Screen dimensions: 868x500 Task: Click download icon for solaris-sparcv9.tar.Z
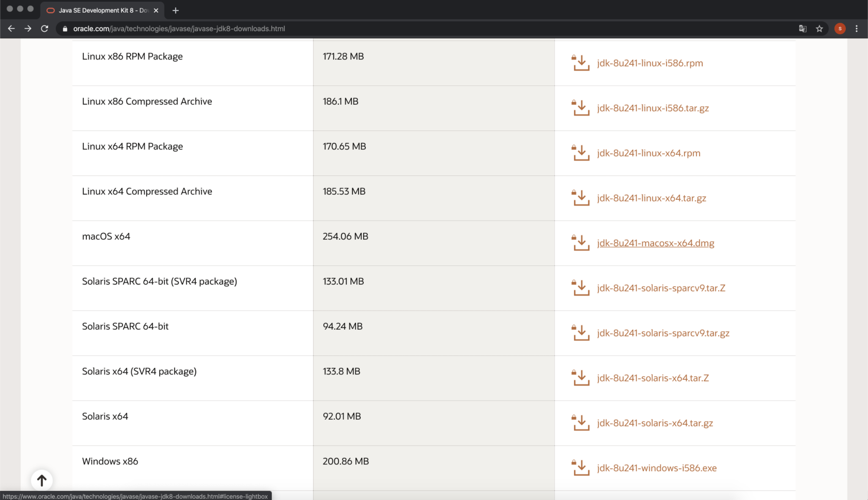point(581,288)
